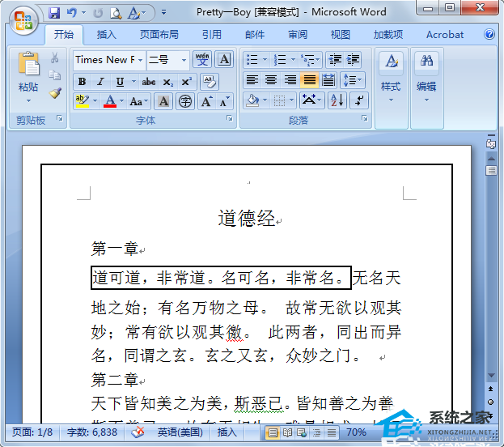Open the font name dropdown
This screenshot has width=504, height=447.
tap(141, 60)
